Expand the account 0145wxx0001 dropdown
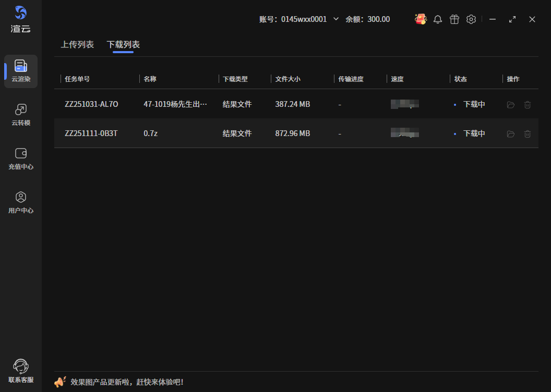The height and width of the screenshot is (392, 551). 336,19
